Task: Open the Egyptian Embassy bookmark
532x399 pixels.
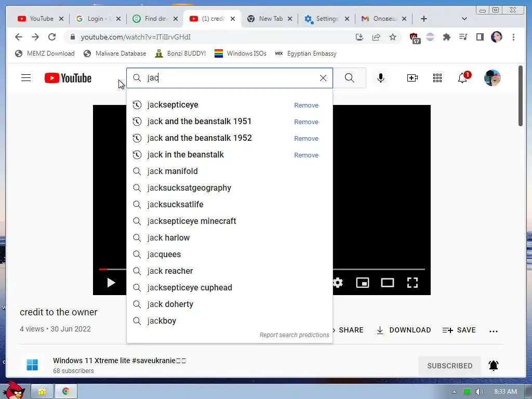Action: 305,54
